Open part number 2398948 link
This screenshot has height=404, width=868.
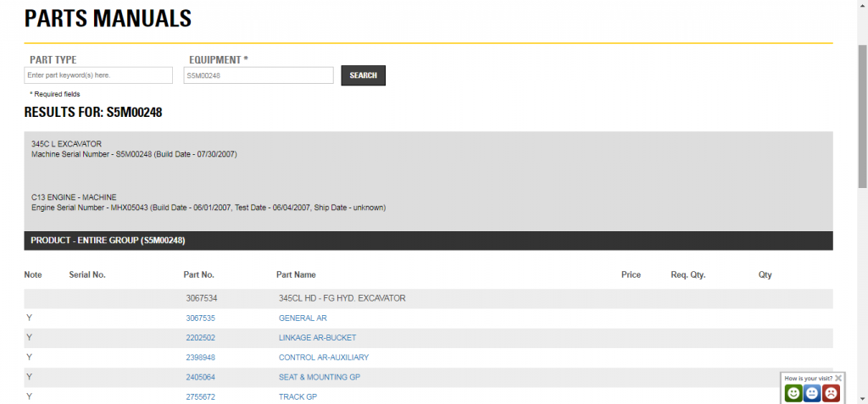click(200, 357)
